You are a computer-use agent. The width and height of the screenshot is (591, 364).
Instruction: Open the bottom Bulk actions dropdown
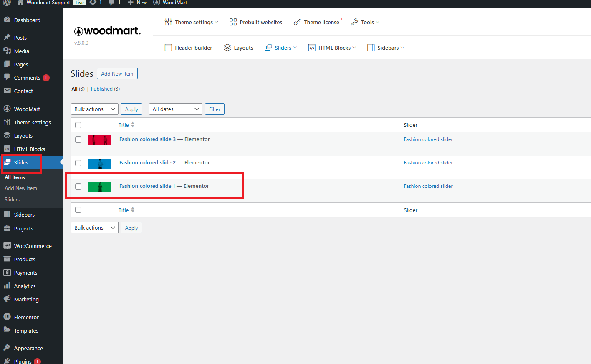[95, 227]
